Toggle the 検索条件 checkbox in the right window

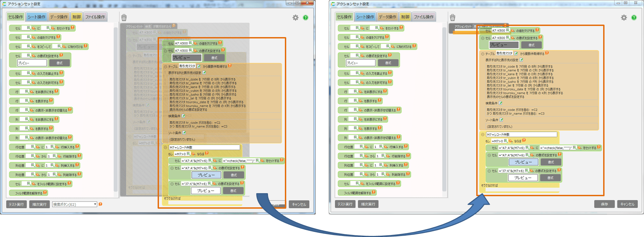[501, 103]
